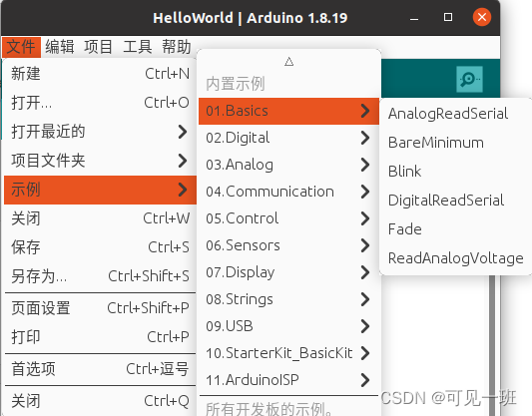
Task: Open the Serial Monitor magnifier icon
Action: (469, 80)
